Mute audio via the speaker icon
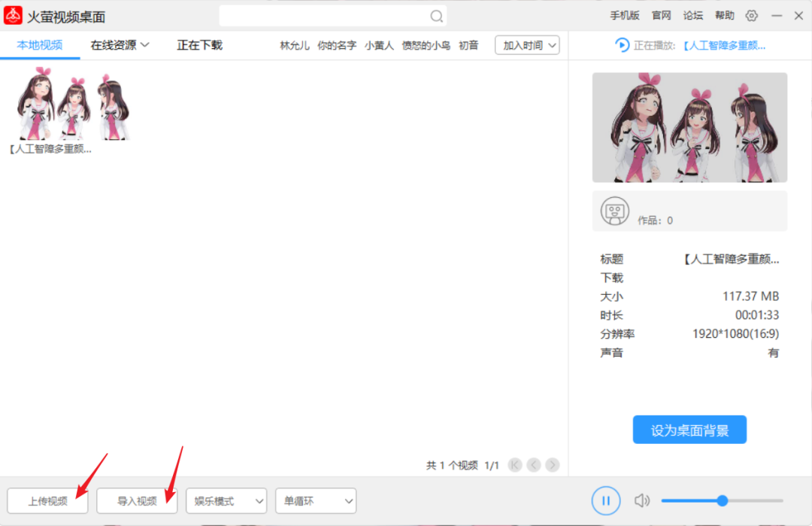Image resolution: width=812 pixels, height=526 pixels. coord(641,500)
